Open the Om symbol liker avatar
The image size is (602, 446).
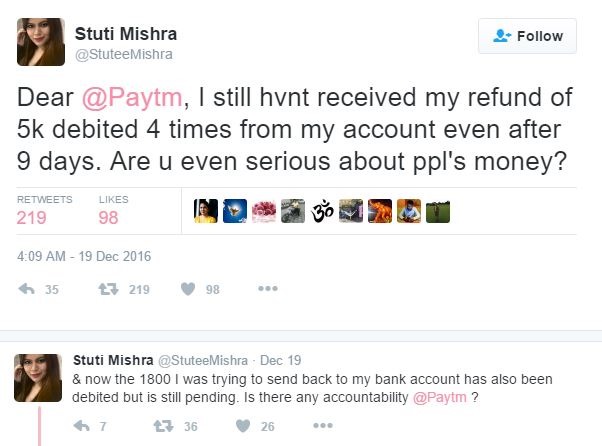(x=321, y=211)
